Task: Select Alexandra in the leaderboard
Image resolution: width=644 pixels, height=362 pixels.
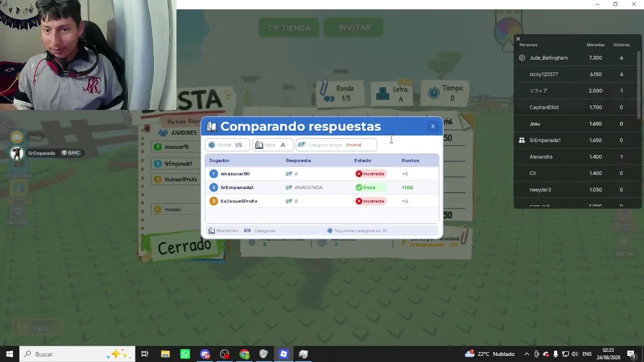Action: pos(541,157)
